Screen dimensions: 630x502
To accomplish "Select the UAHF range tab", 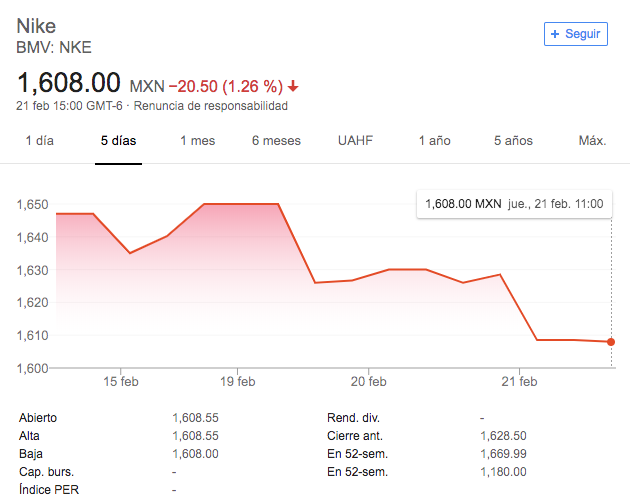I will [x=355, y=141].
